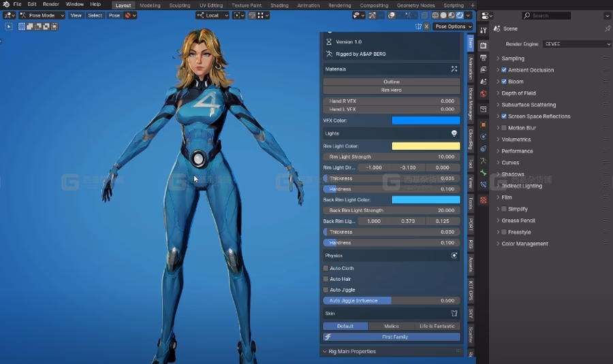Screen dimensions: 613x364
Task: Open the Pose Mode dropdown
Action: (x=42, y=16)
